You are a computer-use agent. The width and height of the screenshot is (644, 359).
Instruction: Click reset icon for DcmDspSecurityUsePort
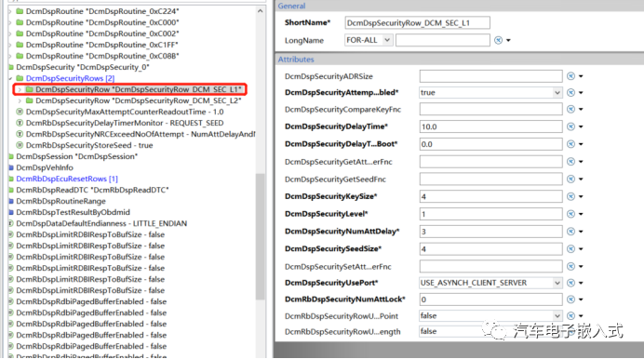point(570,283)
